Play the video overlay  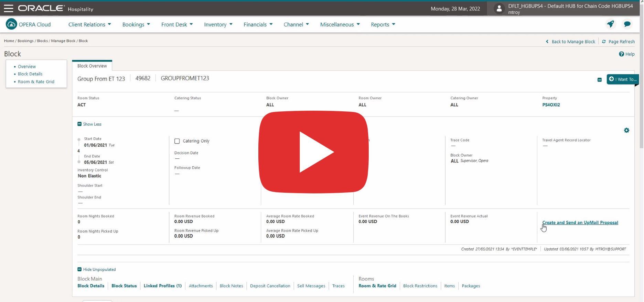coord(313,152)
